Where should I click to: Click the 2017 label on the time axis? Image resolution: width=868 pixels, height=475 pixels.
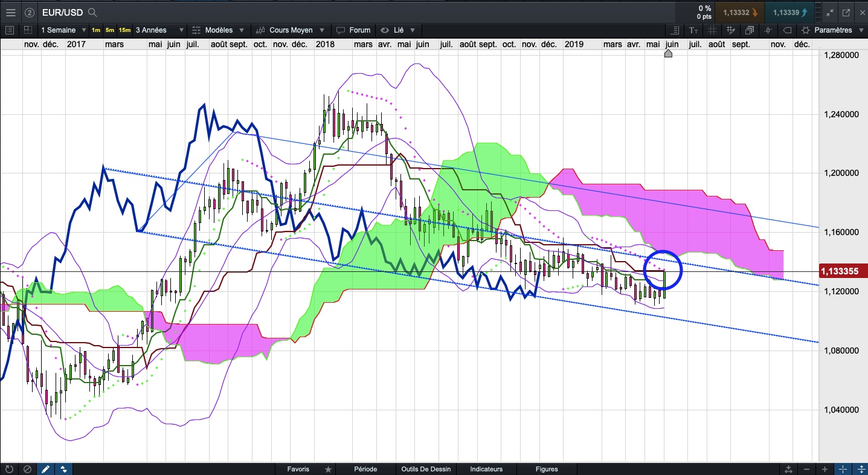coord(76,44)
